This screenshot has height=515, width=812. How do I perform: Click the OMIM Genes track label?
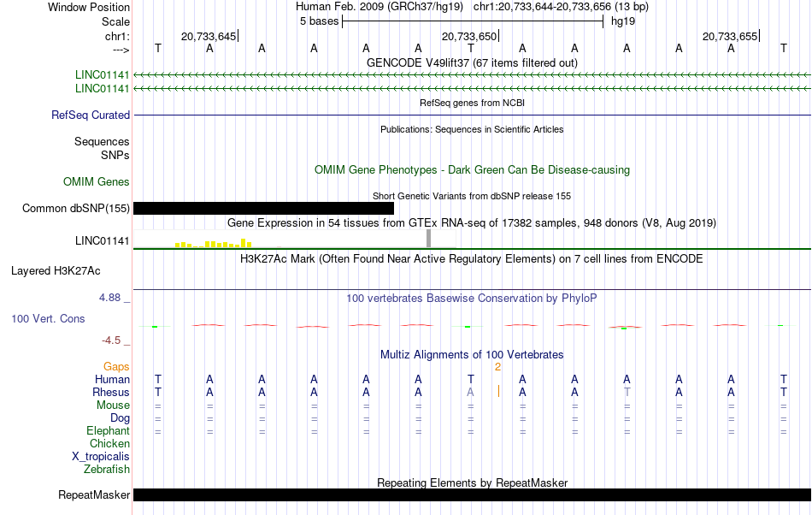click(x=97, y=182)
